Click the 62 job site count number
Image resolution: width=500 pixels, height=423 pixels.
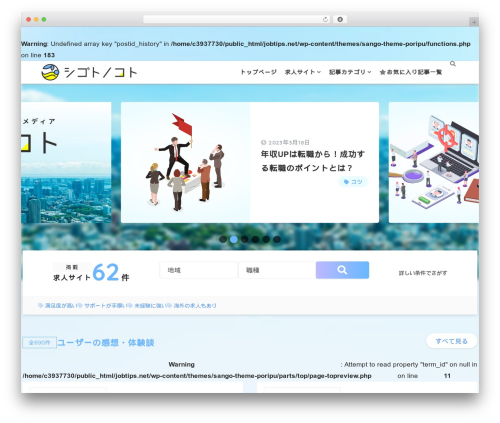[106, 272]
